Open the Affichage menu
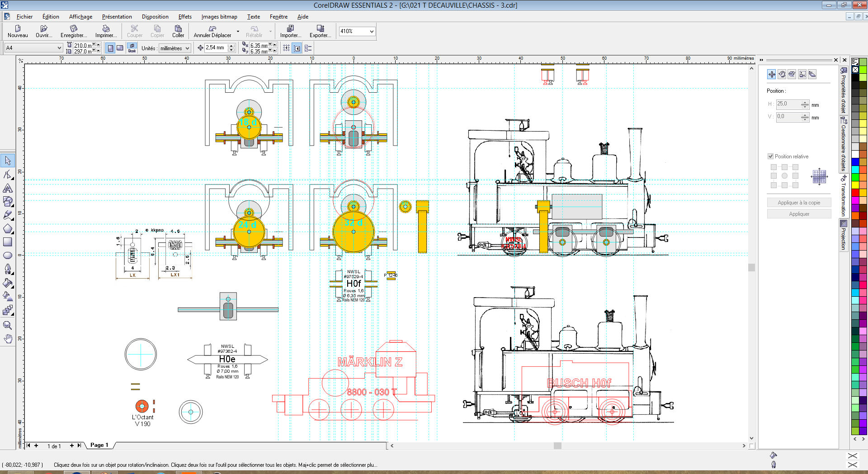Viewport: 868px width, 474px height. pyautogui.click(x=80, y=17)
